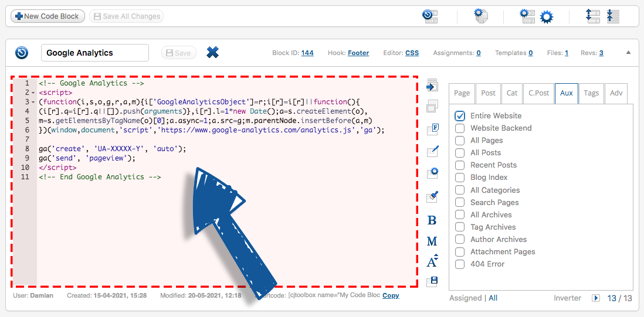Enable the All Posts checkbox
The width and height of the screenshot is (644, 317).
point(460,153)
